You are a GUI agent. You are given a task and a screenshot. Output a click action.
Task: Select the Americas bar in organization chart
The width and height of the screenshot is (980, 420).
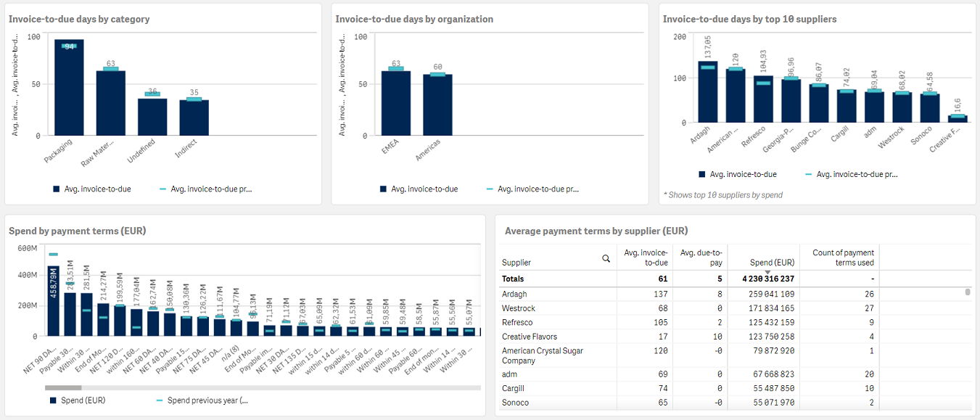437,105
